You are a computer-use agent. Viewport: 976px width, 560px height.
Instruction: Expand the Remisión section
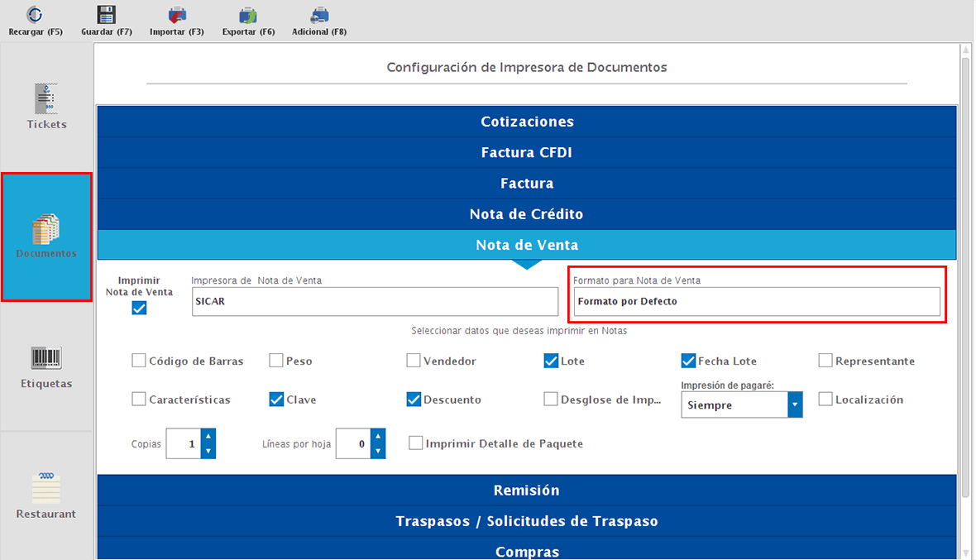tap(527, 490)
